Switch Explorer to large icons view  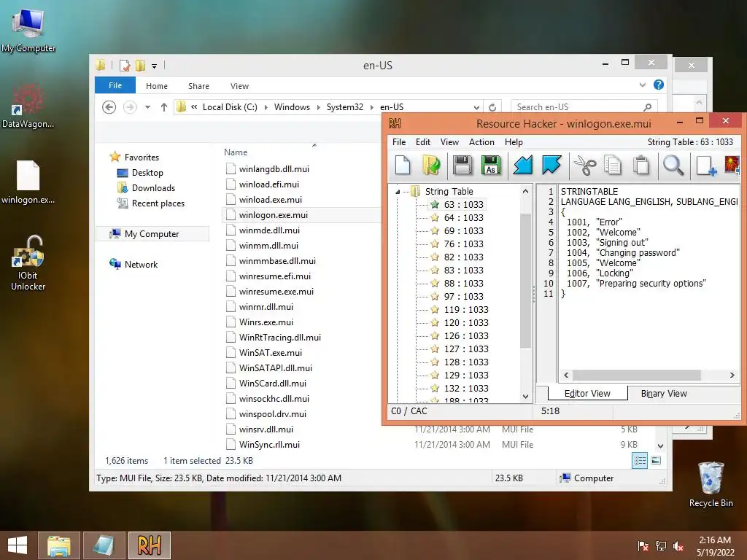656,460
